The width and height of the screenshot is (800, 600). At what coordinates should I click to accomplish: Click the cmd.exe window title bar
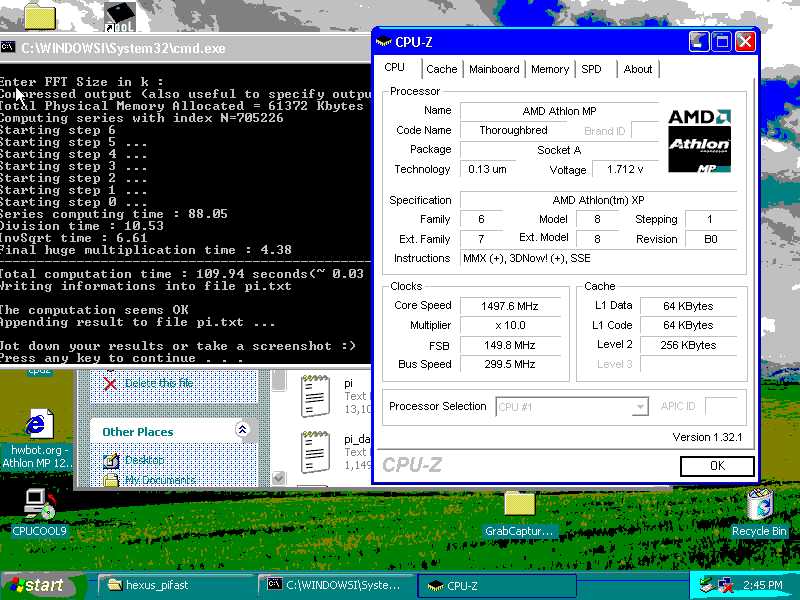click(186, 48)
